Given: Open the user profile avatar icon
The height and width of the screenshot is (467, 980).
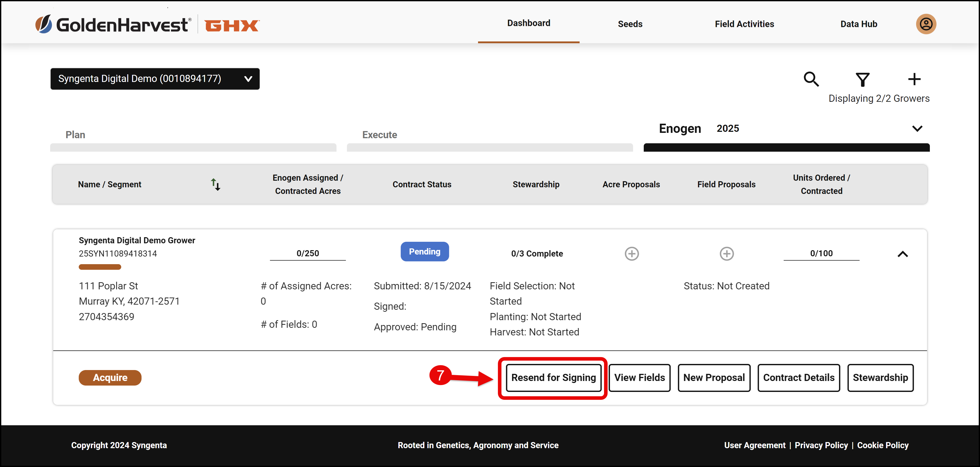Looking at the screenshot, I should [x=926, y=24].
